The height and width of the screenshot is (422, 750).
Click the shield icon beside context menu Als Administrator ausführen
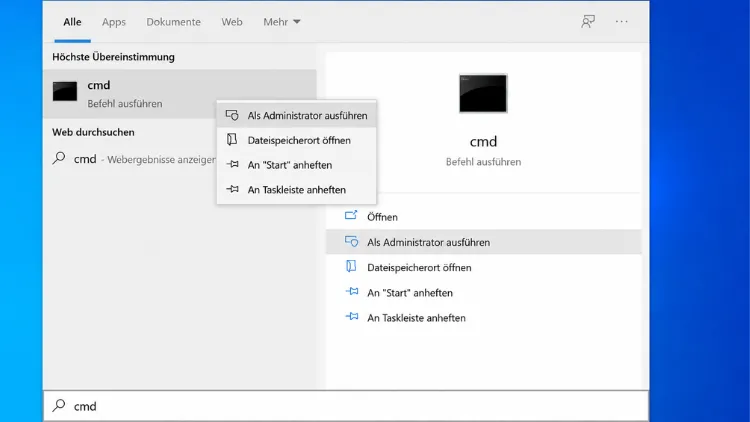(x=232, y=115)
